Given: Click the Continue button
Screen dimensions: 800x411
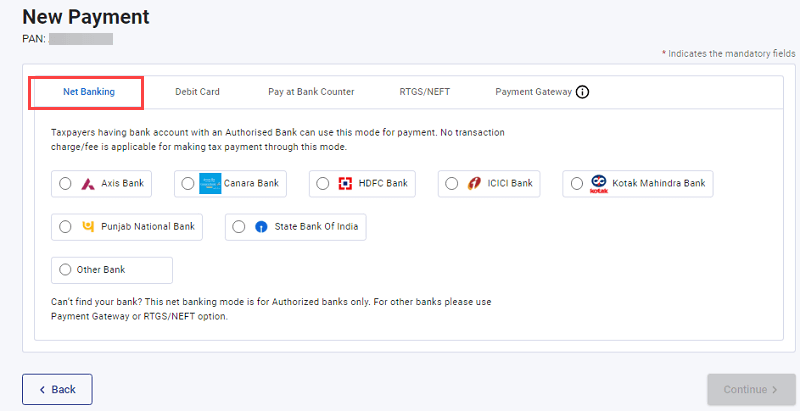Looking at the screenshot, I should tap(751, 390).
